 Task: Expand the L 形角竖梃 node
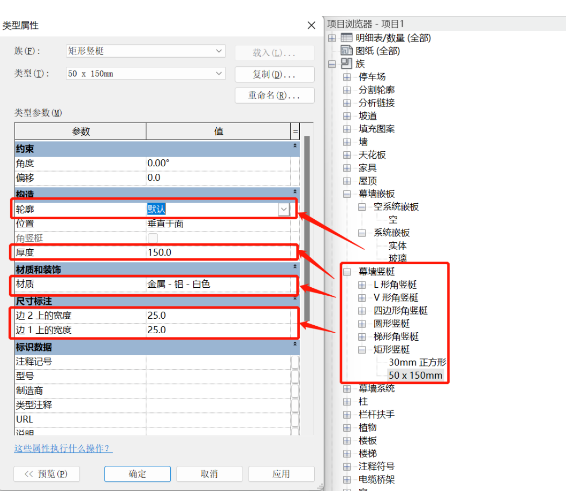tap(362, 285)
